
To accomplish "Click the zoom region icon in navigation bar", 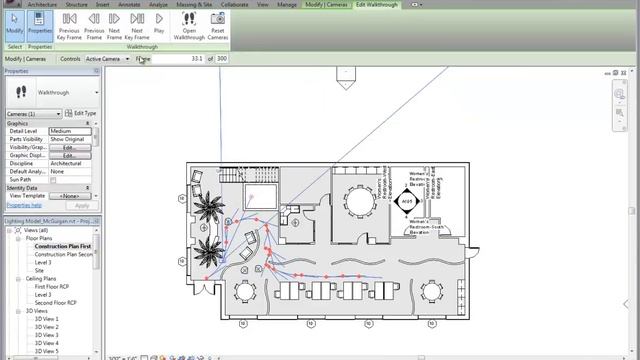I will click(x=620, y=113).
